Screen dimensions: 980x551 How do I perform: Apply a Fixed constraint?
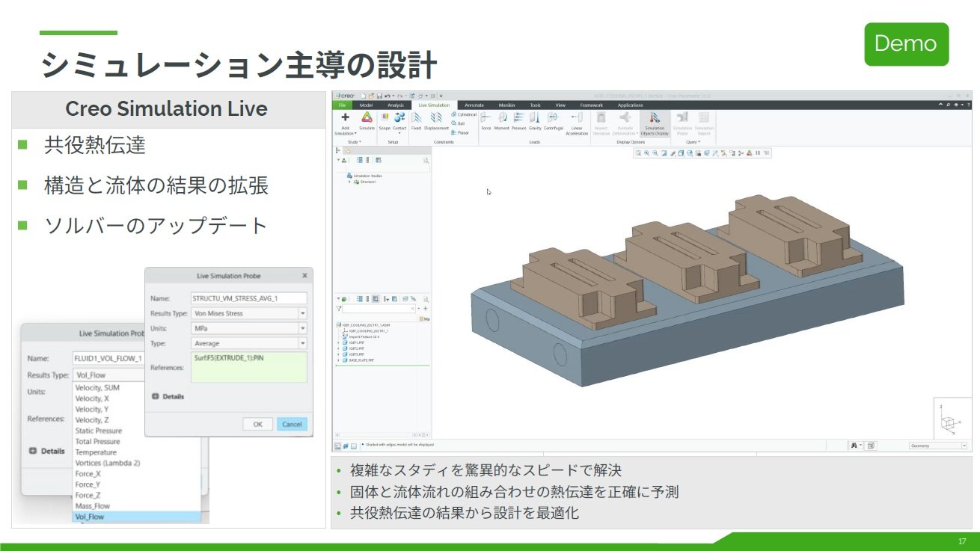[x=416, y=121]
